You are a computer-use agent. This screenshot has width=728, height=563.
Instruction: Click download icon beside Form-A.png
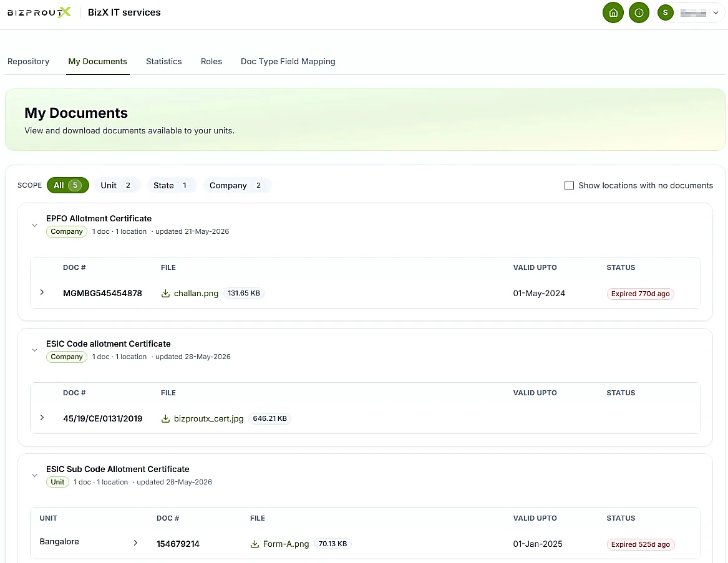(255, 544)
